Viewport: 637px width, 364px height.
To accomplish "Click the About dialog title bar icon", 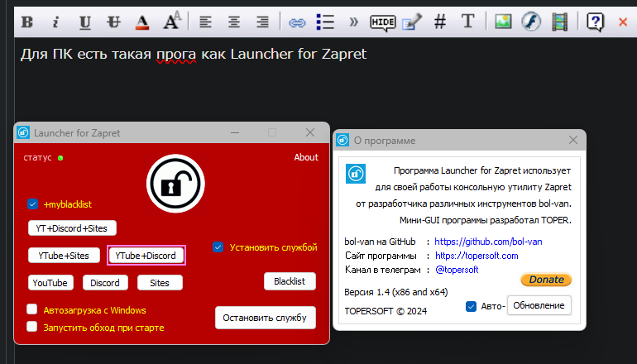I will pos(342,140).
